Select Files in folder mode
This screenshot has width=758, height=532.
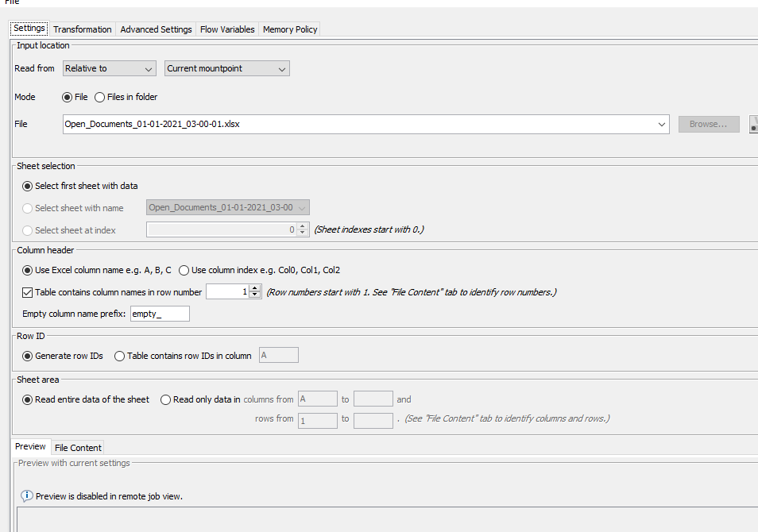pos(99,97)
